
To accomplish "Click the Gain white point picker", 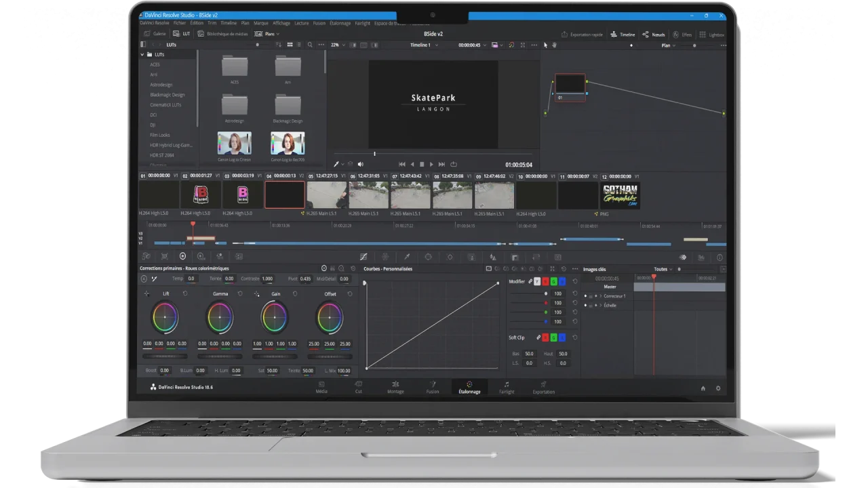I will click(x=256, y=293).
